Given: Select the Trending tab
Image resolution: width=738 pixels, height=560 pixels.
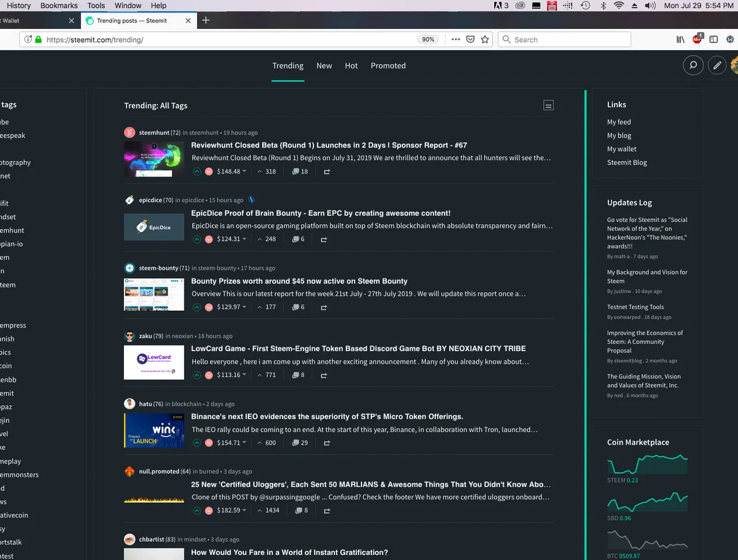Looking at the screenshot, I should (x=288, y=66).
